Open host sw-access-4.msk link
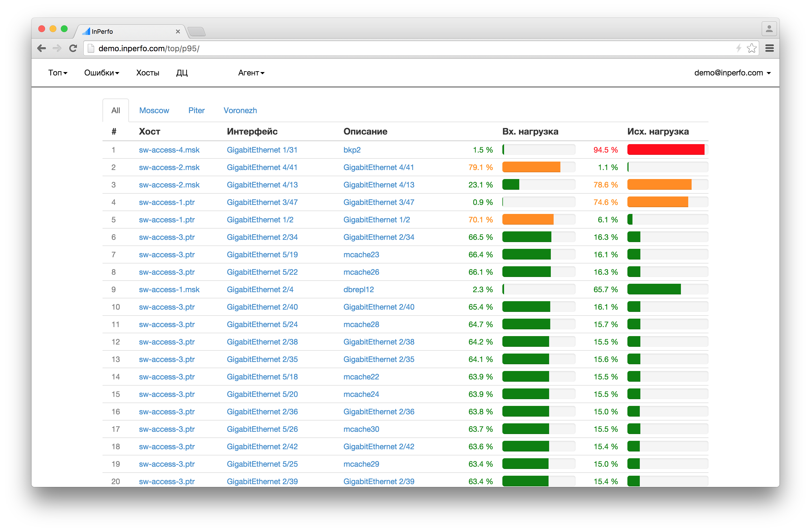The width and height of the screenshot is (811, 532). [x=169, y=150]
